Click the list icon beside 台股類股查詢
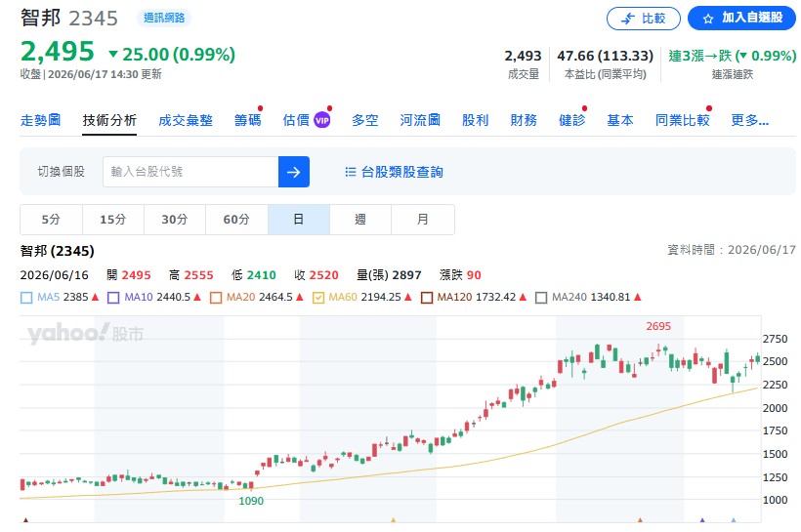The image size is (801, 532). [x=351, y=172]
